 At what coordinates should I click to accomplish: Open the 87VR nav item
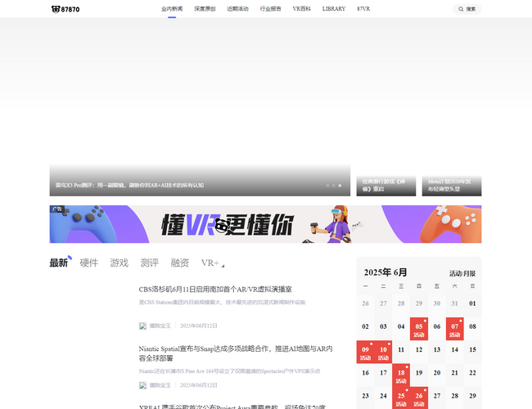(363, 9)
